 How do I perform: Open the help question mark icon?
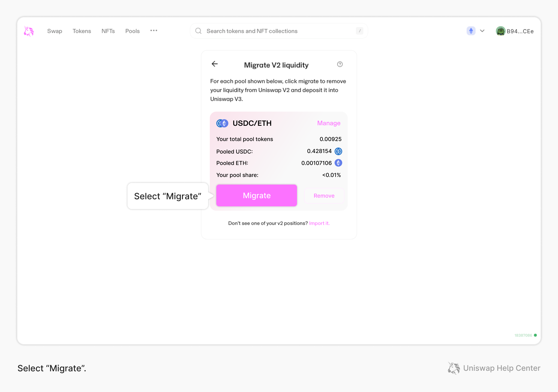pos(340,64)
